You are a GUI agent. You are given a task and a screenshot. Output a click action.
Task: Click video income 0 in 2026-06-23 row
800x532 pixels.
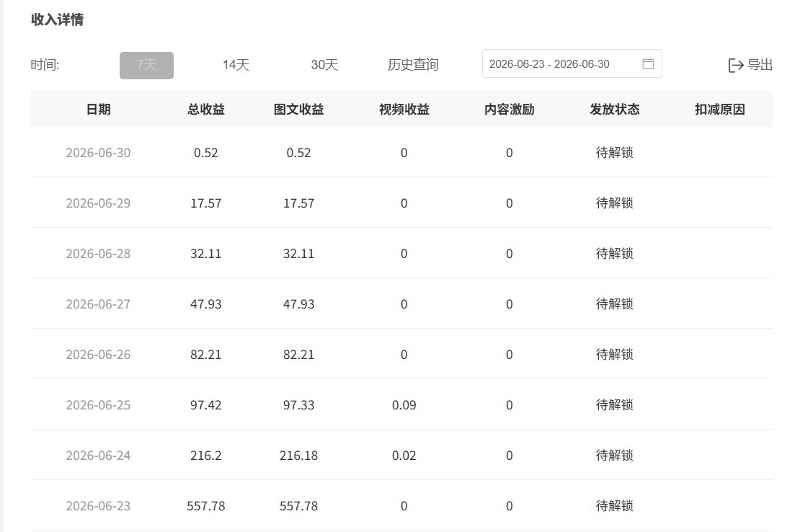click(404, 506)
